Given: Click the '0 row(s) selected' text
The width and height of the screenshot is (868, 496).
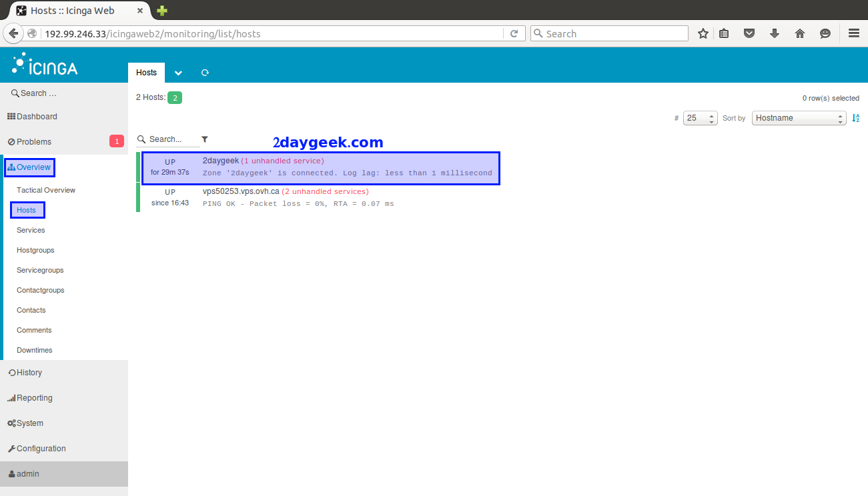Looking at the screenshot, I should pos(831,98).
